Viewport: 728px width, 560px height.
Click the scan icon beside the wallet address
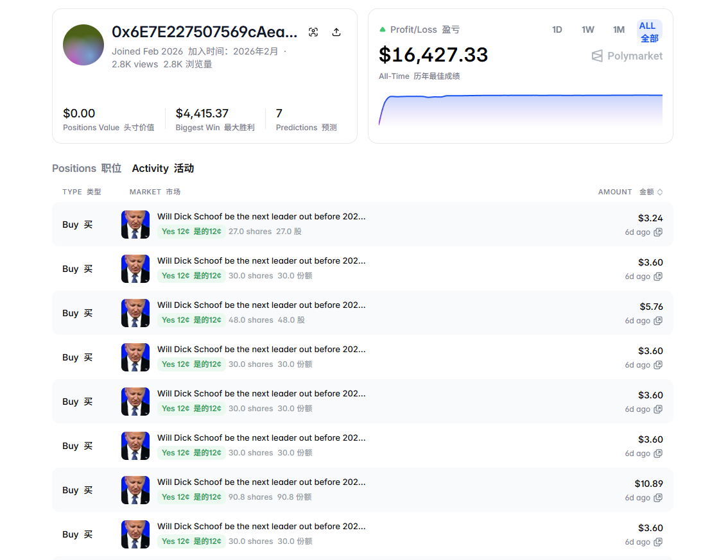[313, 32]
